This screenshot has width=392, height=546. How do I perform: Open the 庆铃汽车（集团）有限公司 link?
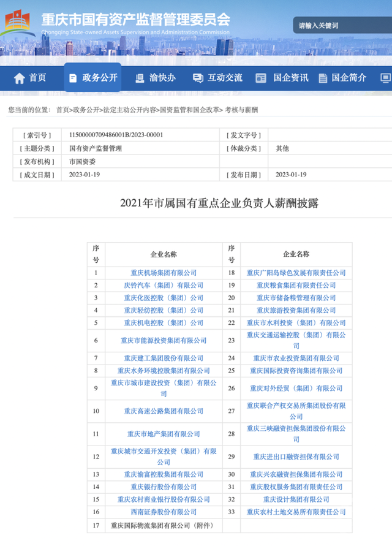click(164, 286)
